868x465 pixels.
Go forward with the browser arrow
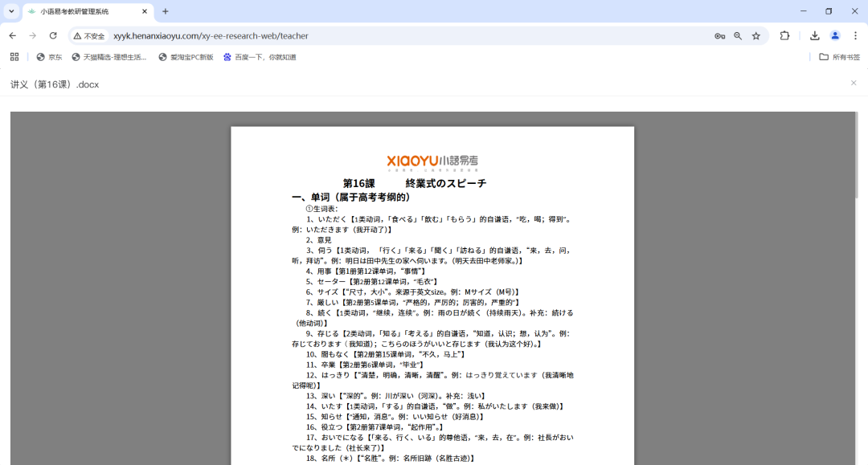[33, 36]
